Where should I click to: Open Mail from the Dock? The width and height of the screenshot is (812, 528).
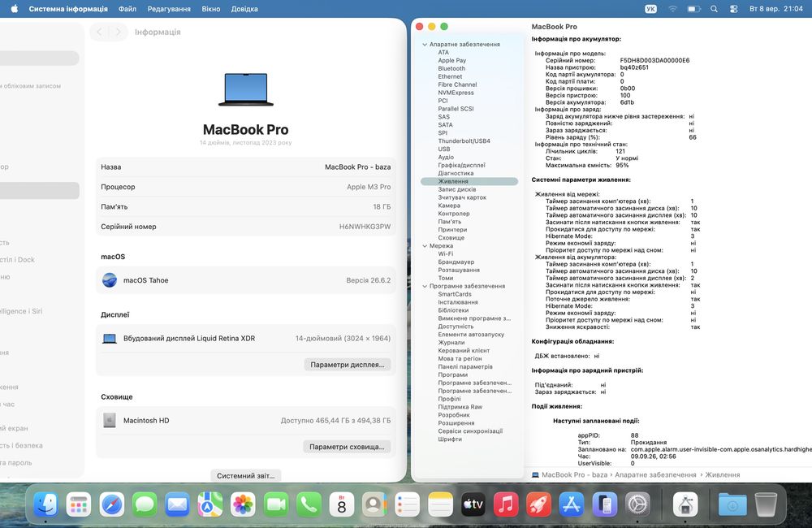click(177, 504)
